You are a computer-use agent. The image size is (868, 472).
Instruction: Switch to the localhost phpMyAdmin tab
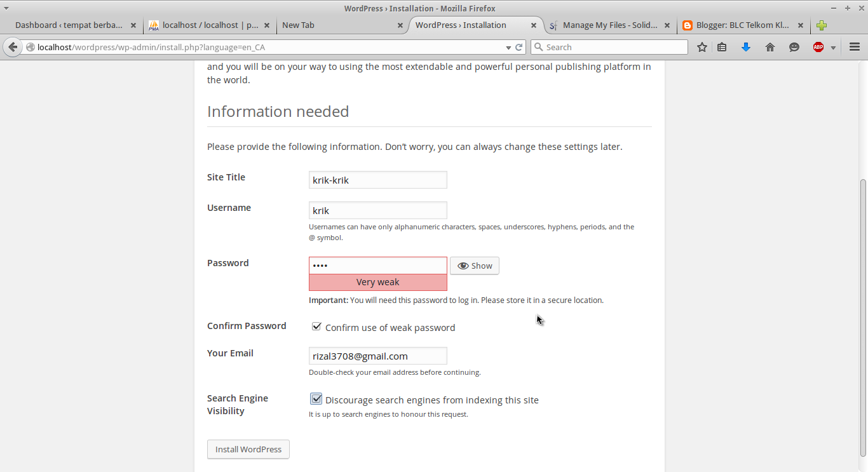tap(208, 25)
